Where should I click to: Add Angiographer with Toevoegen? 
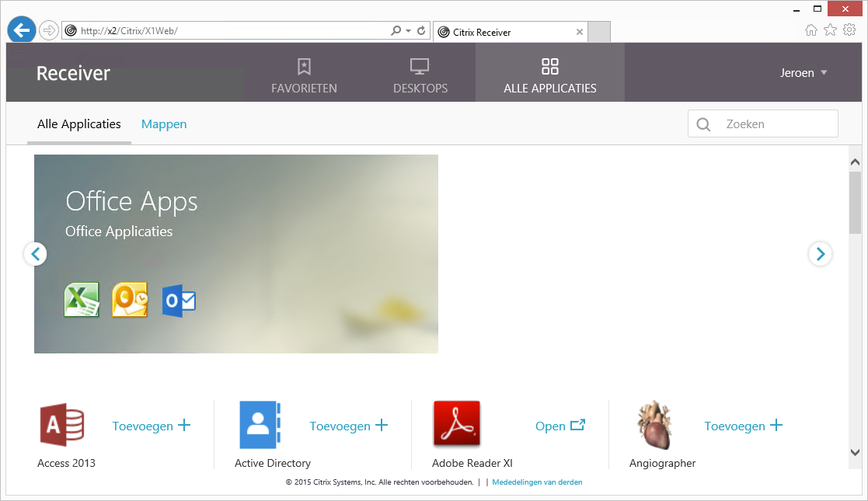744,426
